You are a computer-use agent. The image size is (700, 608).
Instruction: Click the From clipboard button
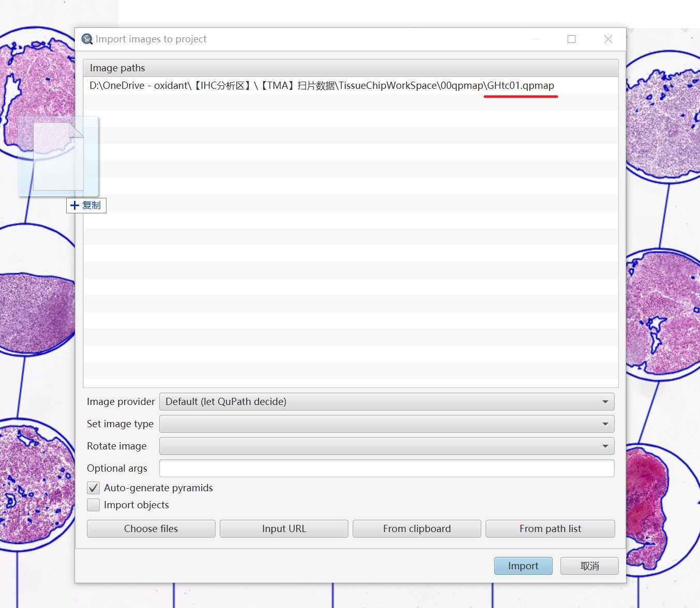click(x=417, y=529)
